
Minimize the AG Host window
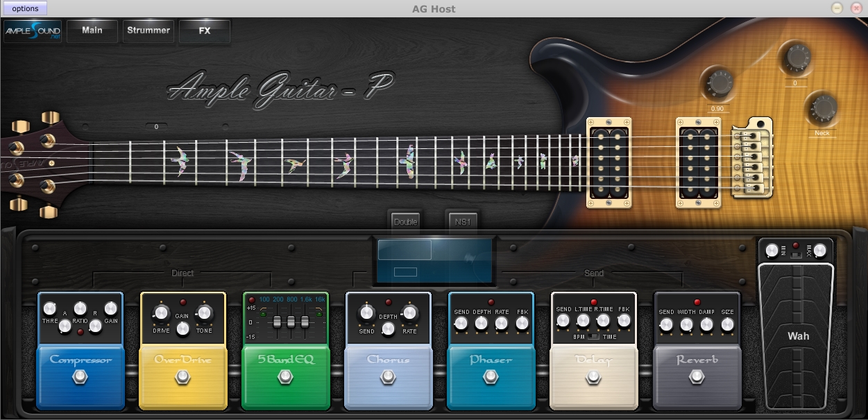pos(837,8)
